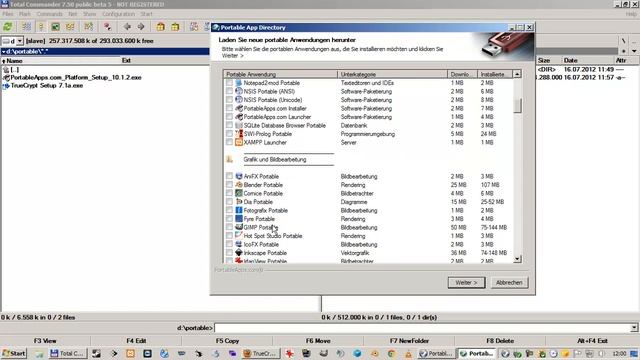Click the Unpack files toolbar icon
Viewport: 640px width, 360px height.
[x=176, y=27]
